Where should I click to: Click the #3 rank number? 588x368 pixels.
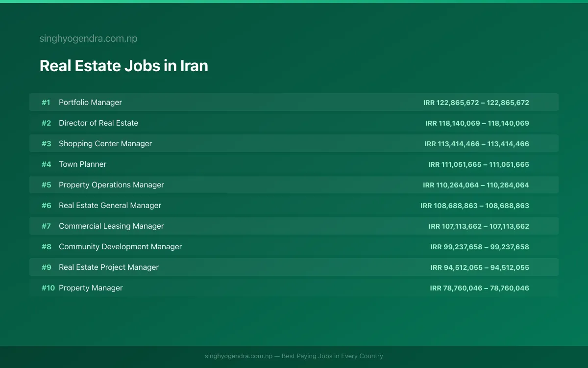tap(46, 144)
